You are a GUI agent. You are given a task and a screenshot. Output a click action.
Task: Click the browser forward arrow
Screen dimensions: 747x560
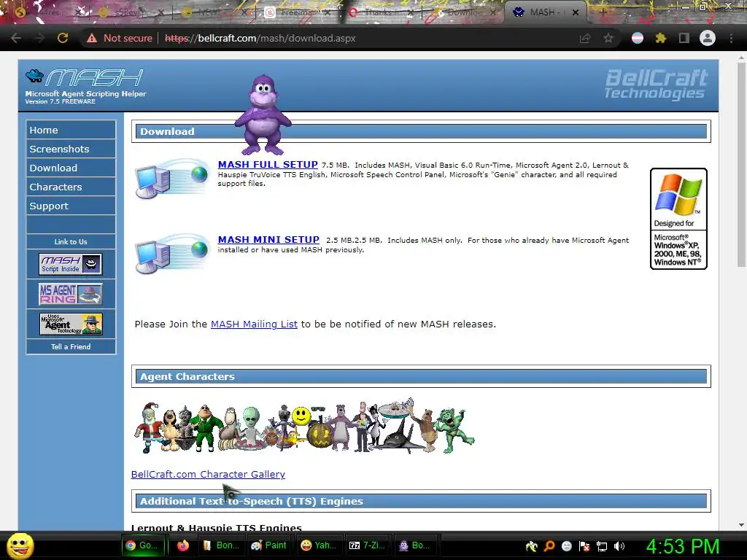(39, 38)
